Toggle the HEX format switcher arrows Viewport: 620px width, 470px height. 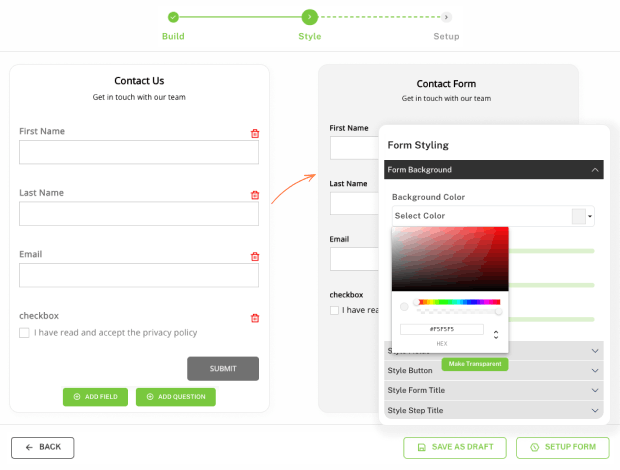coord(496,334)
